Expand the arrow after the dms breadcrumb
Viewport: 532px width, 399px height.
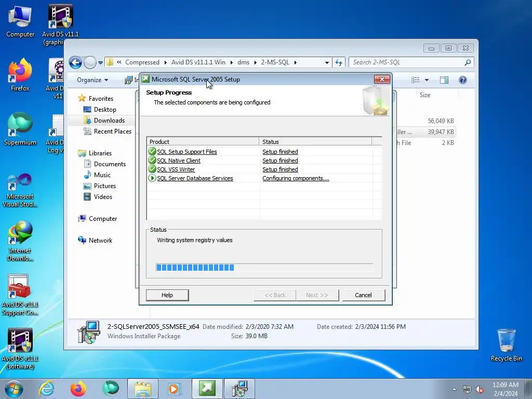tap(255, 62)
